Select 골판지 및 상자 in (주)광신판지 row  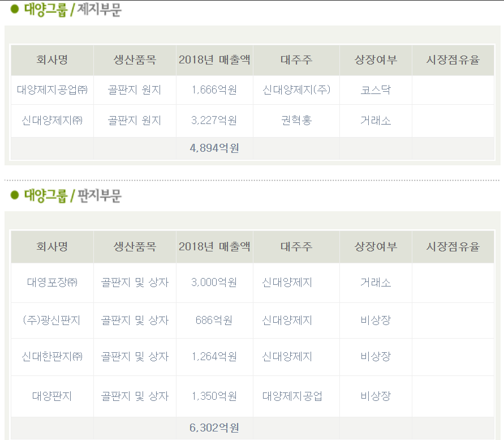pos(135,321)
